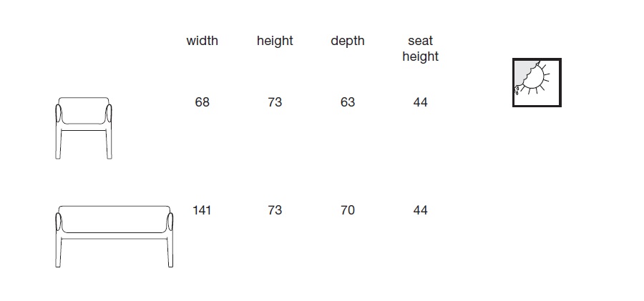This screenshot has height=301, width=644.
Task: Select the sofa depth value 70
Action: pos(348,210)
